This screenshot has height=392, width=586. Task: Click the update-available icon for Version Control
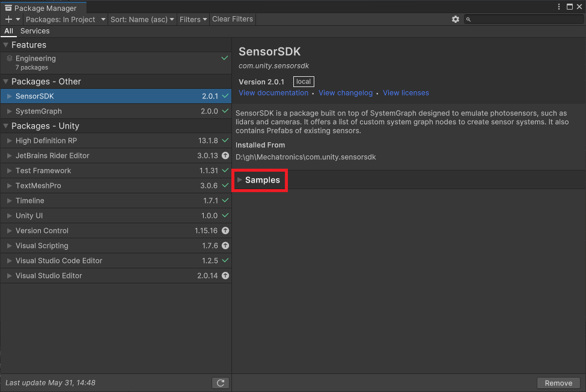(x=225, y=231)
